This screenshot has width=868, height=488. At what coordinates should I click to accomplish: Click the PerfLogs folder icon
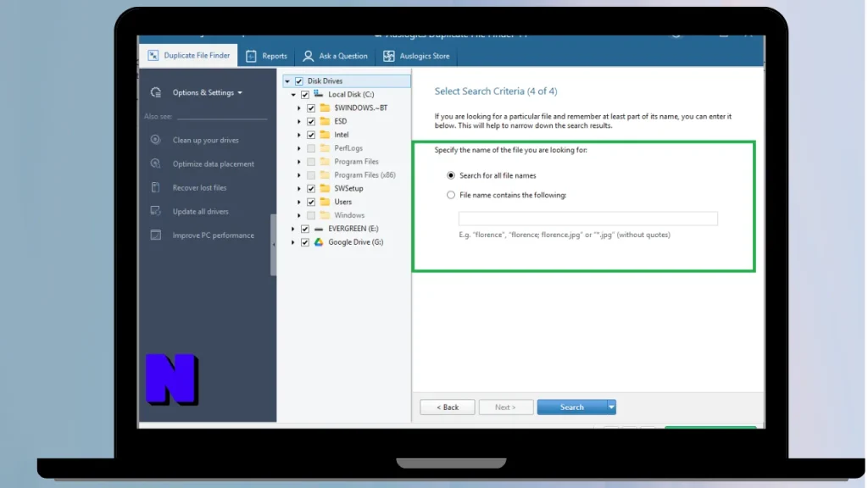coord(325,147)
